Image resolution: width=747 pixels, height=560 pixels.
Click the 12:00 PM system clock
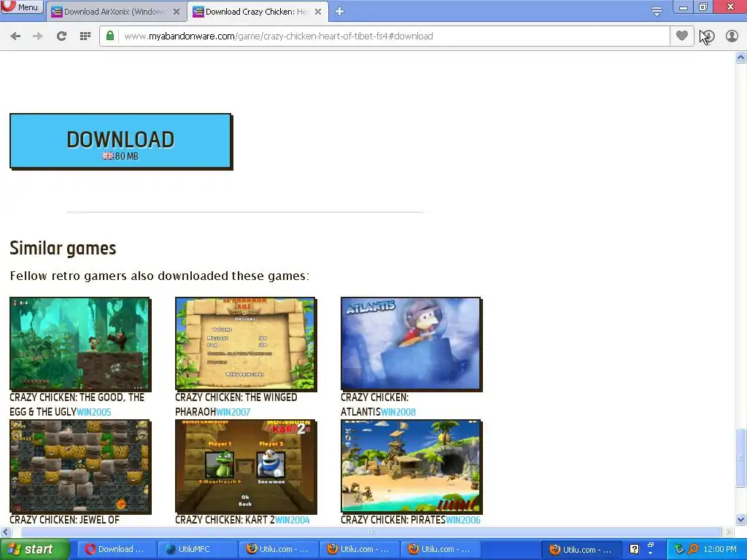719,550
